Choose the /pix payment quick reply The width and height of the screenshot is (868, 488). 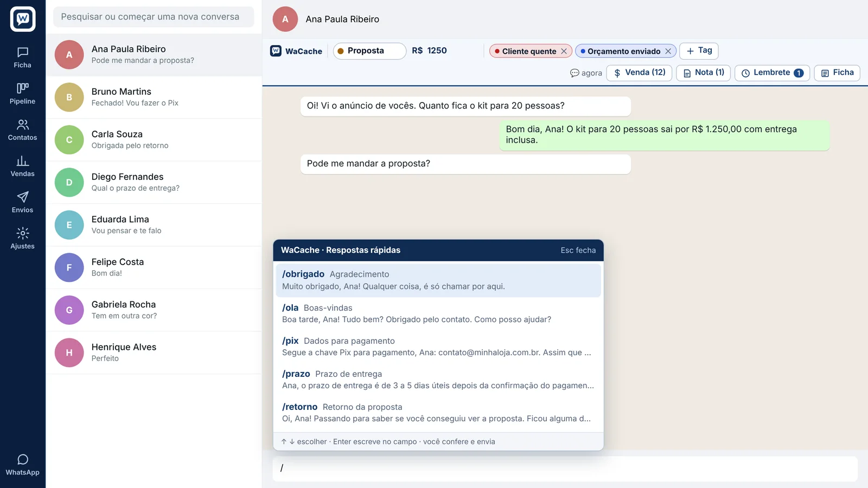(x=438, y=346)
